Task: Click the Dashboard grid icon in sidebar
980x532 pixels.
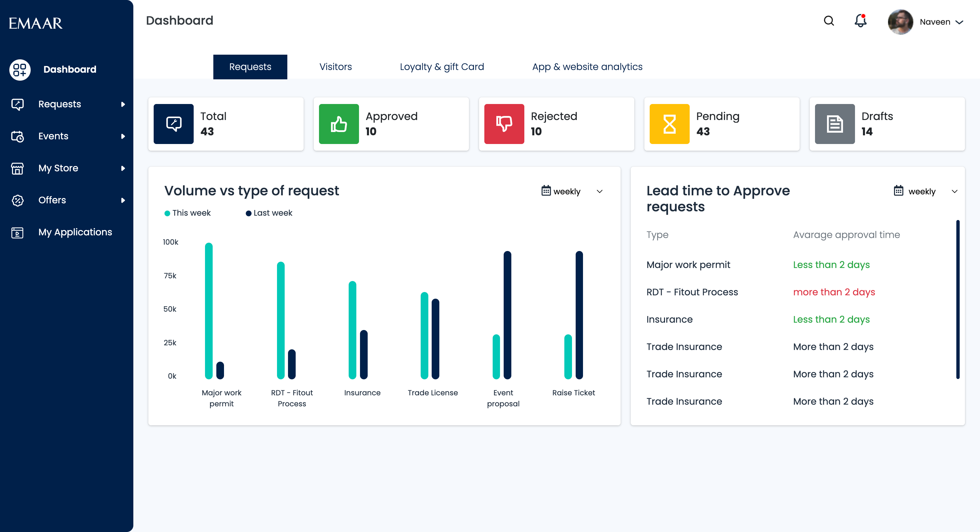Action: click(x=20, y=70)
